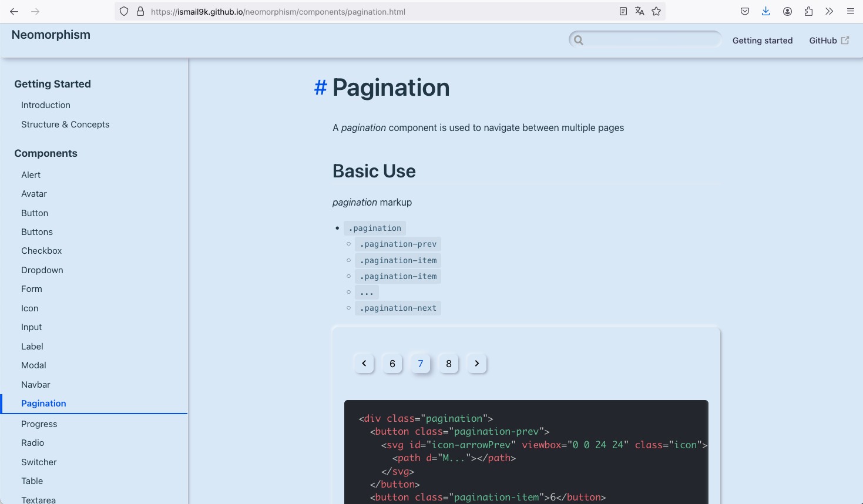This screenshot has width=863, height=504.
Task: Expand the more tools overflow chevrons
Action: pyautogui.click(x=829, y=11)
